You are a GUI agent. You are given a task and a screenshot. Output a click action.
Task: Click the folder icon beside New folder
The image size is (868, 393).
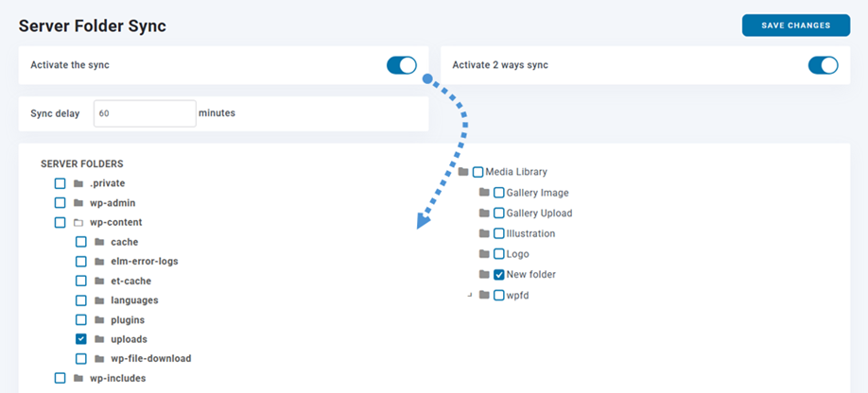pos(484,275)
